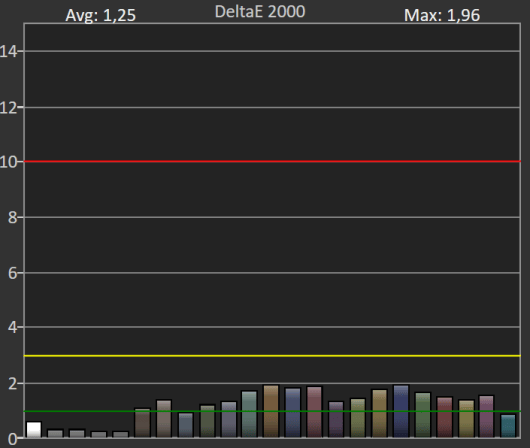Click the Avg: 1,25 label

coord(100,16)
